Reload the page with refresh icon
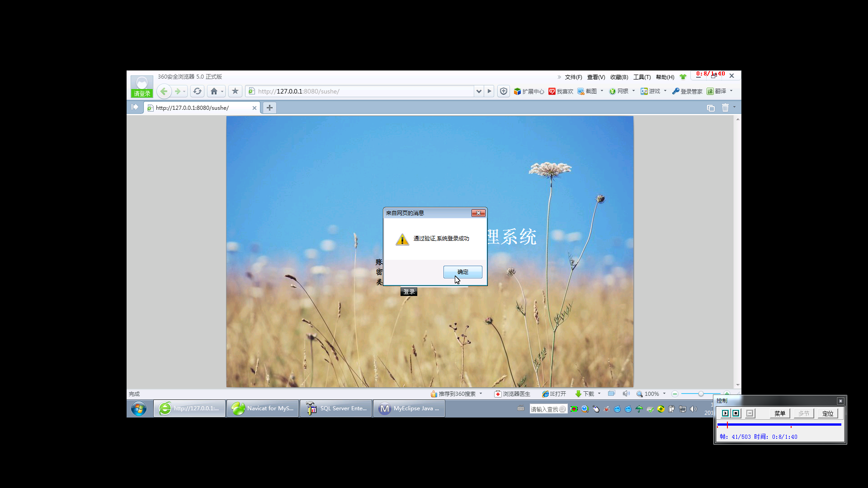This screenshot has width=868, height=488. (x=197, y=91)
